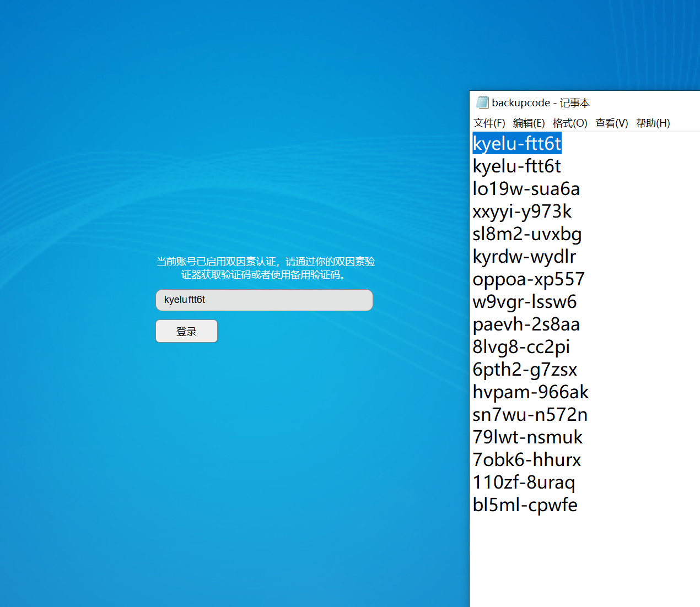Click the two-factor authentication instruction text
The height and width of the screenshot is (607, 700).
pyautogui.click(x=265, y=268)
